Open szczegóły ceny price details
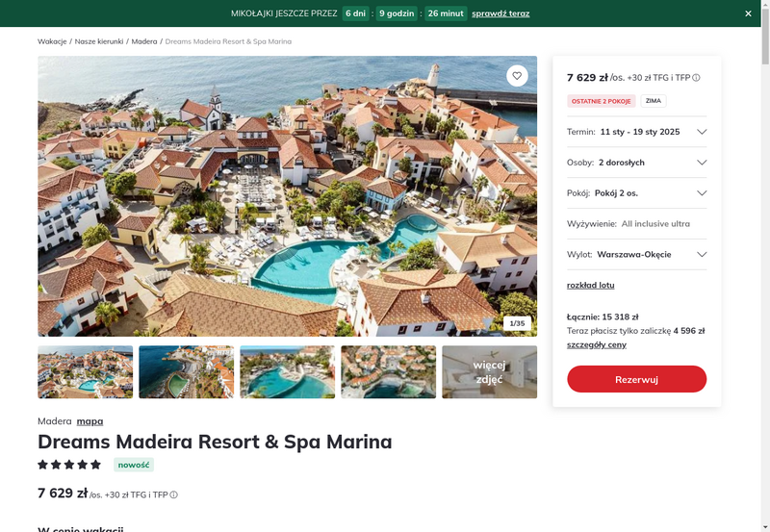The height and width of the screenshot is (532, 770). [x=596, y=344]
